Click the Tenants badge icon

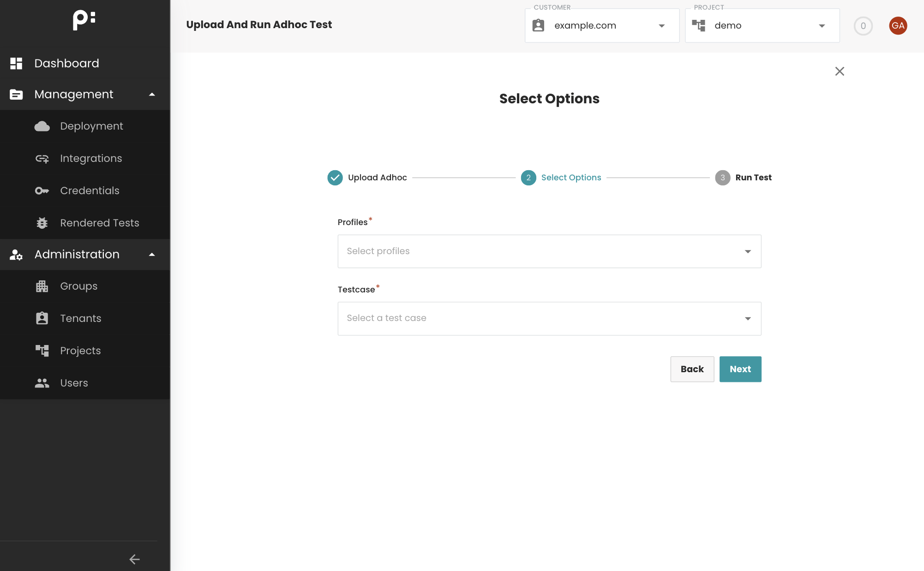click(42, 318)
